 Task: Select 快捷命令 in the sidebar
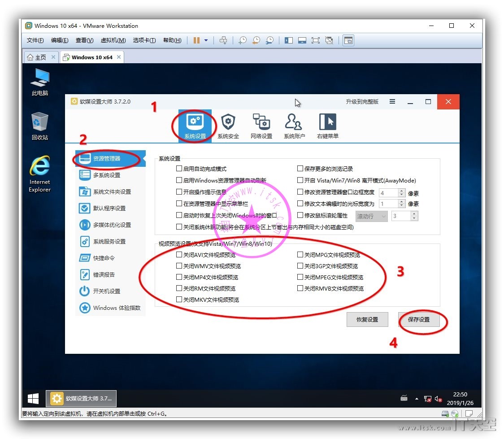(x=111, y=258)
